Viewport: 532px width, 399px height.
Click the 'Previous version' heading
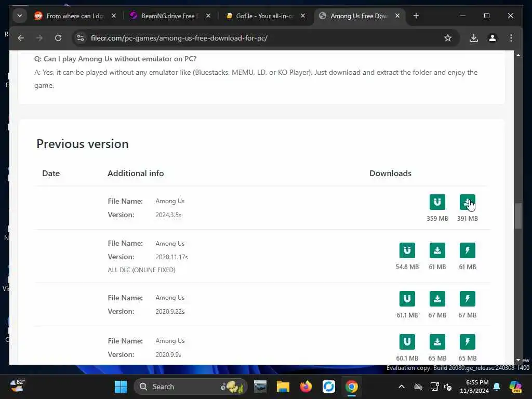[83, 144]
